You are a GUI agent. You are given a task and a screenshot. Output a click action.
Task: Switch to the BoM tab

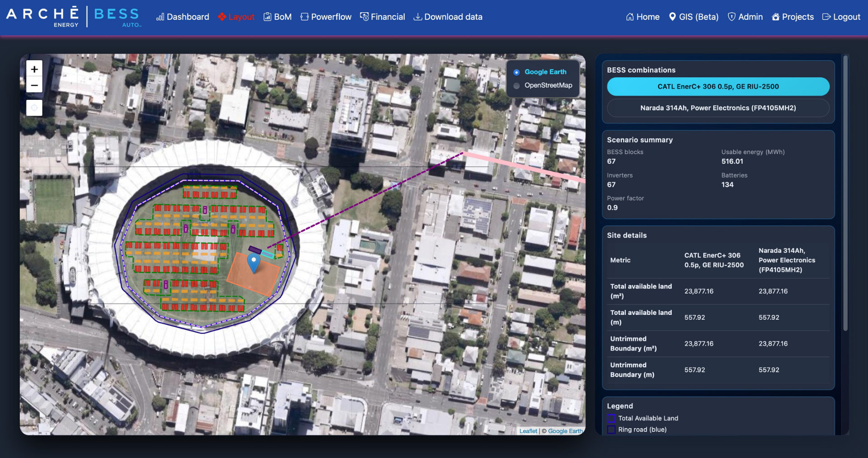(x=278, y=17)
